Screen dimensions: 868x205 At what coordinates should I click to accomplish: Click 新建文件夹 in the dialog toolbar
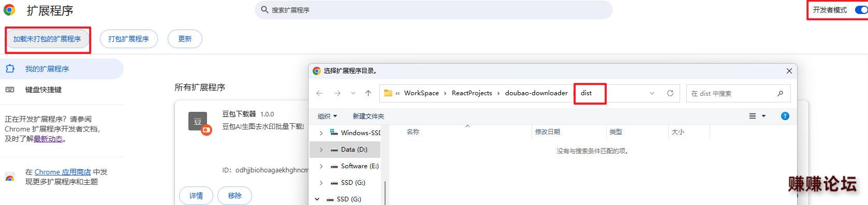tap(368, 116)
